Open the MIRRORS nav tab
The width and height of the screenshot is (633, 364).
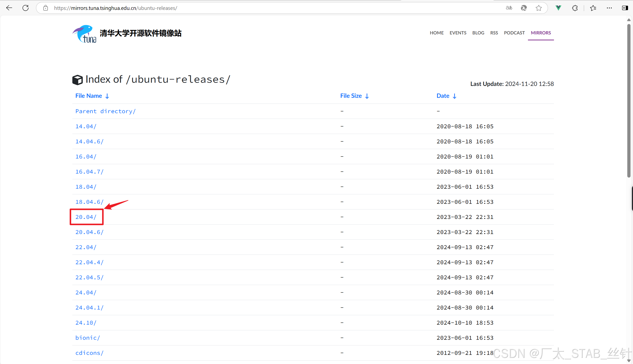point(540,33)
